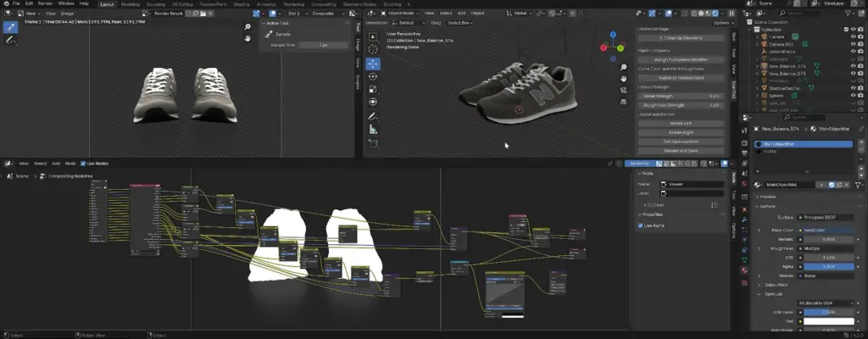The width and height of the screenshot is (868, 339).
Task: Open the Node menu in the compositor header
Action: coord(70,164)
